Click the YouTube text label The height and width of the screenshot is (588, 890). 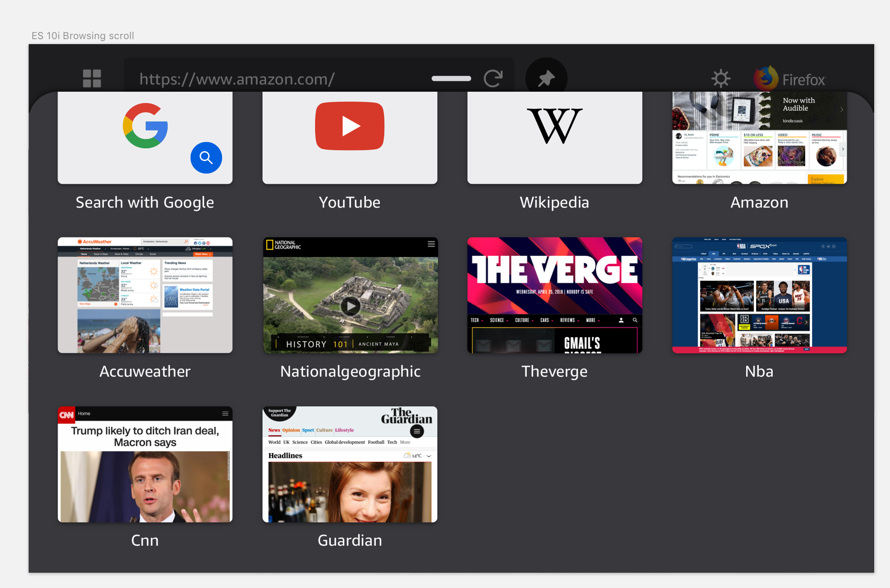point(350,203)
